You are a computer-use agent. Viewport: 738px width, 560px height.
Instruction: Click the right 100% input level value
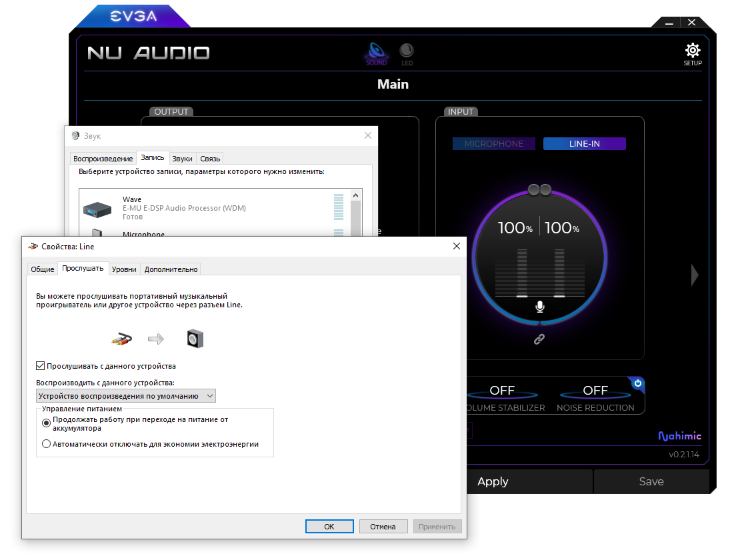(x=562, y=228)
